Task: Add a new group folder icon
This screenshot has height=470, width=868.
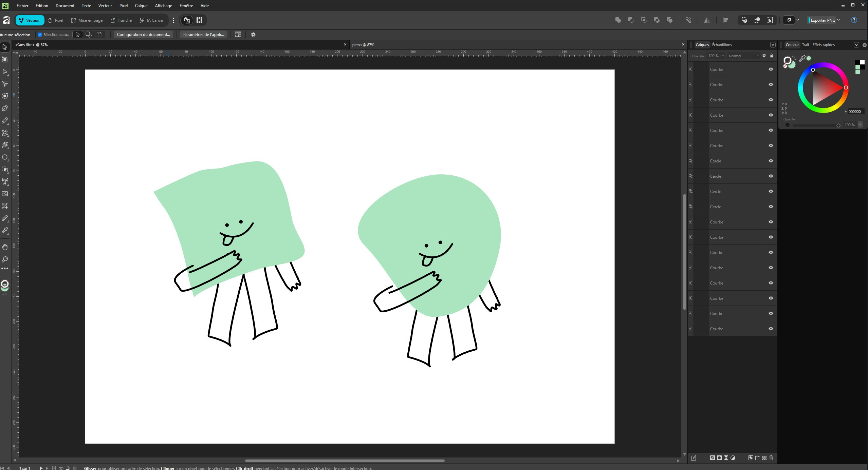Action: 758,458
